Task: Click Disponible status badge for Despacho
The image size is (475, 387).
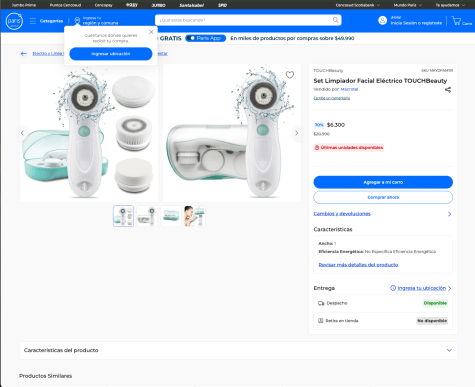Action: pos(435,303)
